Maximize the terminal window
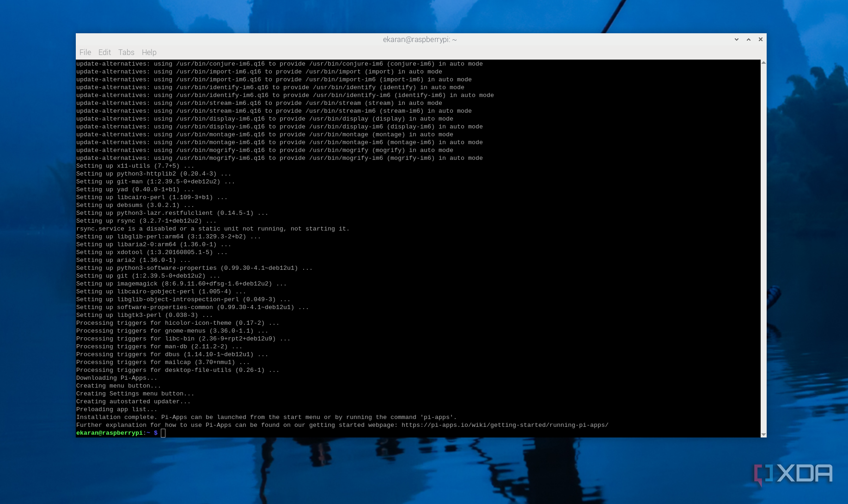Image resolution: width=848 pixels, height=504 pixels. [x=749, y=40]
